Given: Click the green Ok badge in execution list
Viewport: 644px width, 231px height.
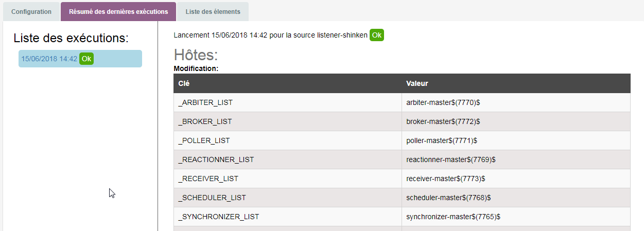Looking at the screenshot, I should [86, 59].
